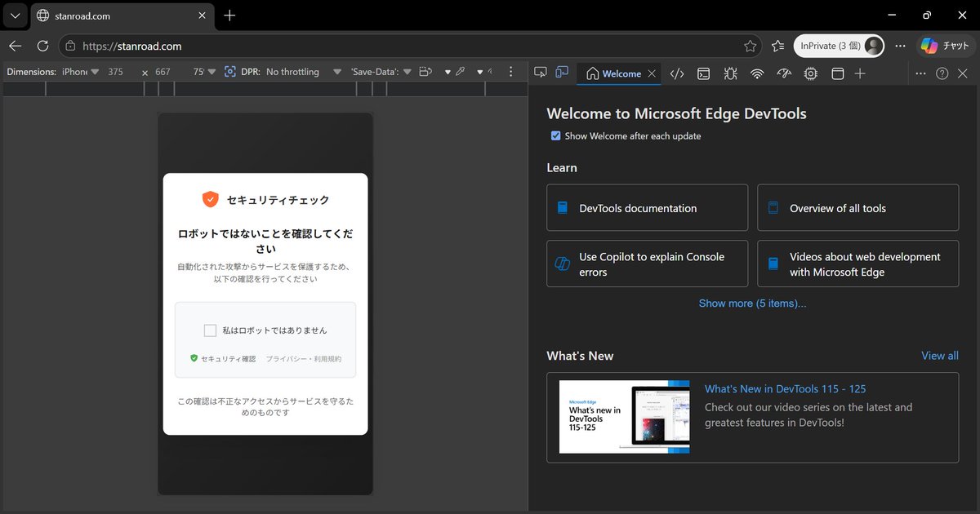Open Videos about web development card

coord(857,264)
